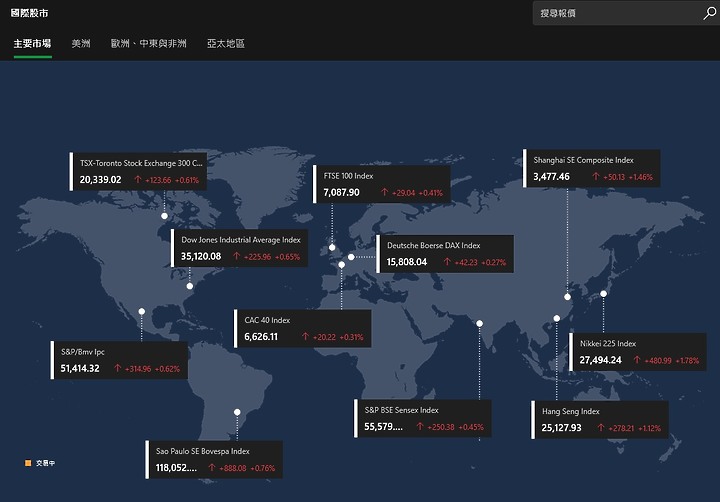Switch to the 亞太地區 tab

point(225,44)
